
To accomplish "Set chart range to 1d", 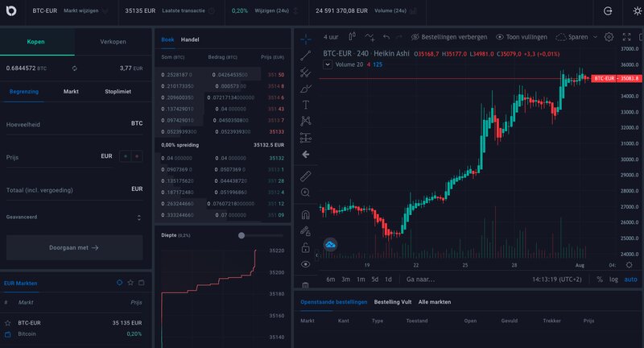I will pos(388,280).
